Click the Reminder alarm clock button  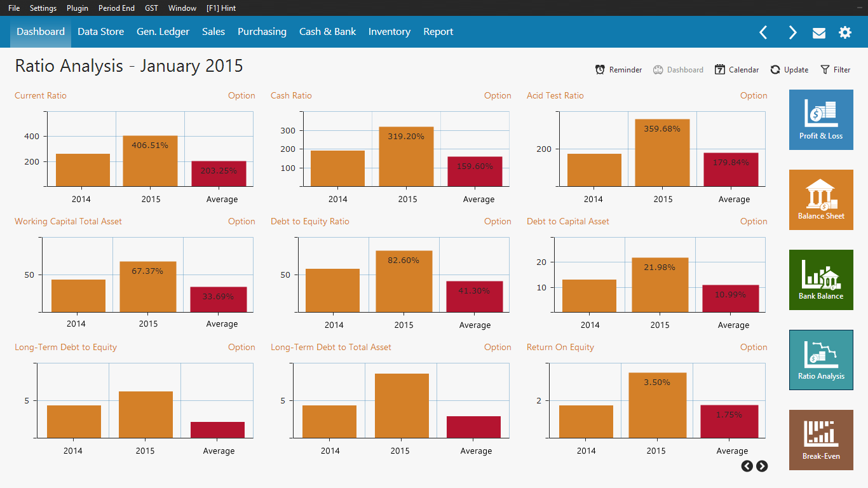point(618,70)
